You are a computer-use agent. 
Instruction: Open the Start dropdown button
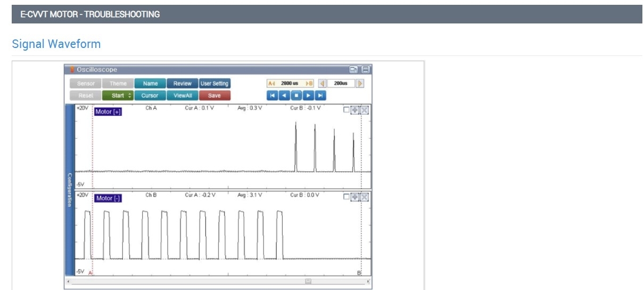click(118, 95)
